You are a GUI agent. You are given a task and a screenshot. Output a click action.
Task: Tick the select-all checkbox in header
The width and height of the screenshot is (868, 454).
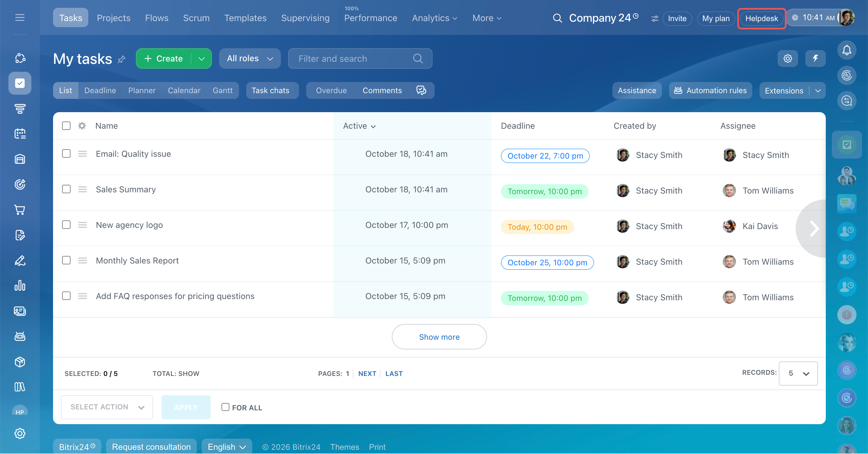pos(66,126)
